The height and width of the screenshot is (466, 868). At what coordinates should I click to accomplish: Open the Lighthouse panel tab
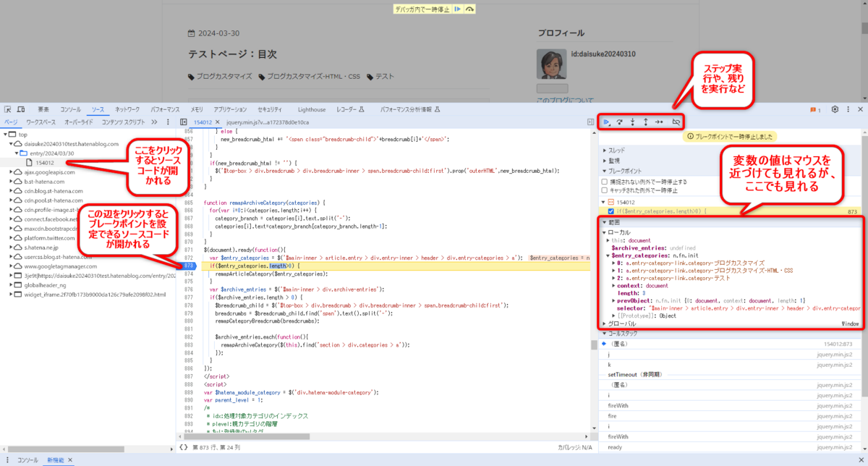(312, 110)
